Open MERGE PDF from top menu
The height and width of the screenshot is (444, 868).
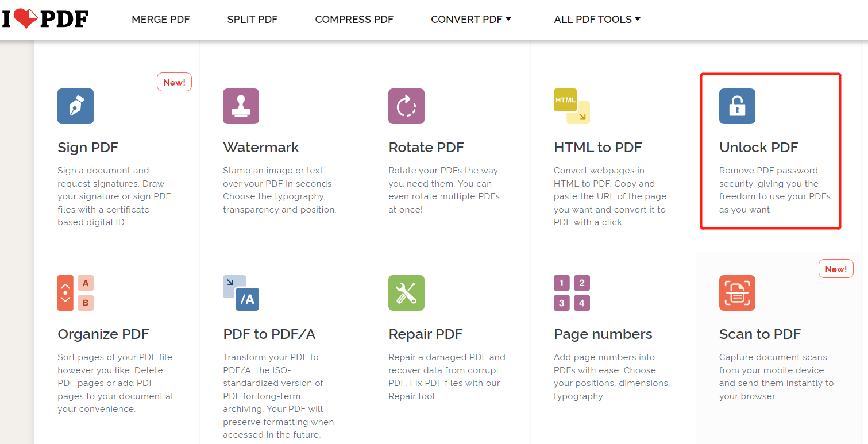pos(161,19)
